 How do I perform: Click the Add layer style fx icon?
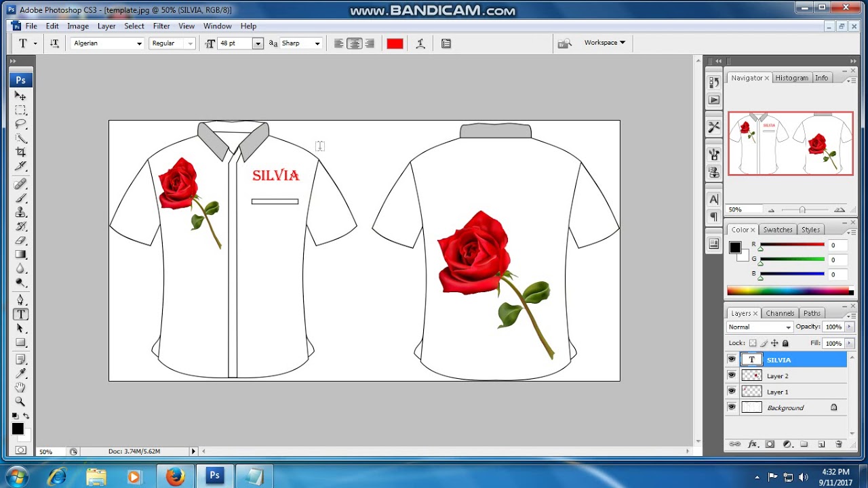752,445
